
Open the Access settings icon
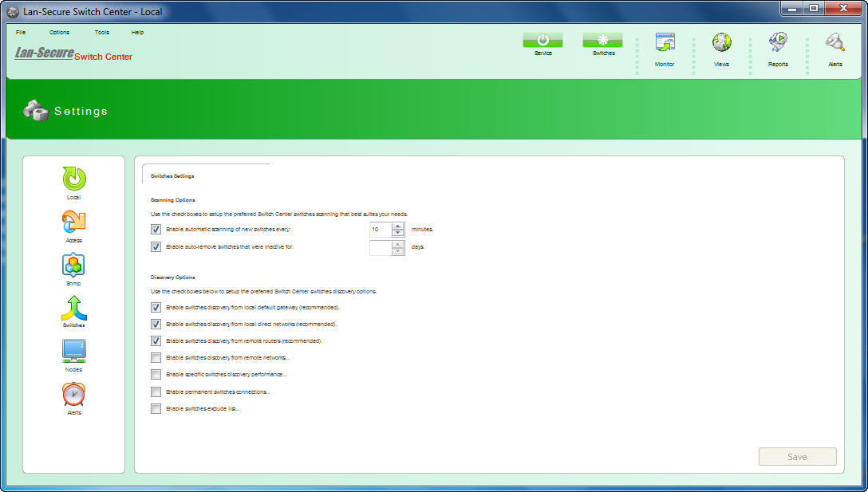[73, 222]
